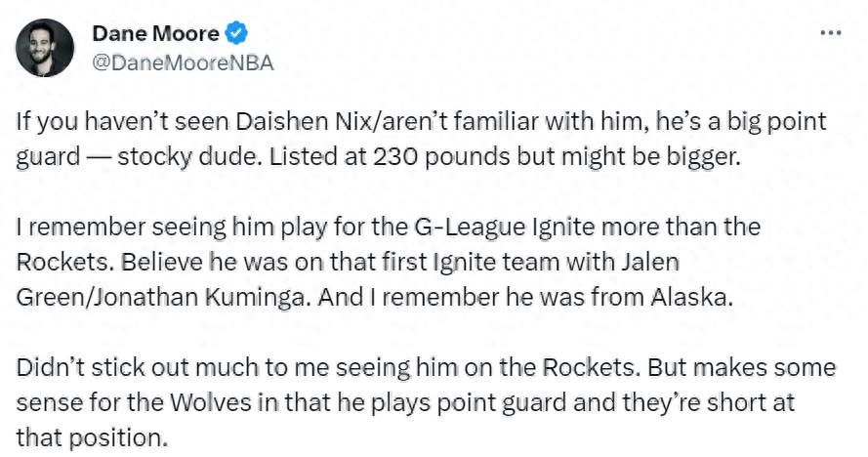Click the words 'that position.' at the end
868x457 pixels.
point(92,438)
